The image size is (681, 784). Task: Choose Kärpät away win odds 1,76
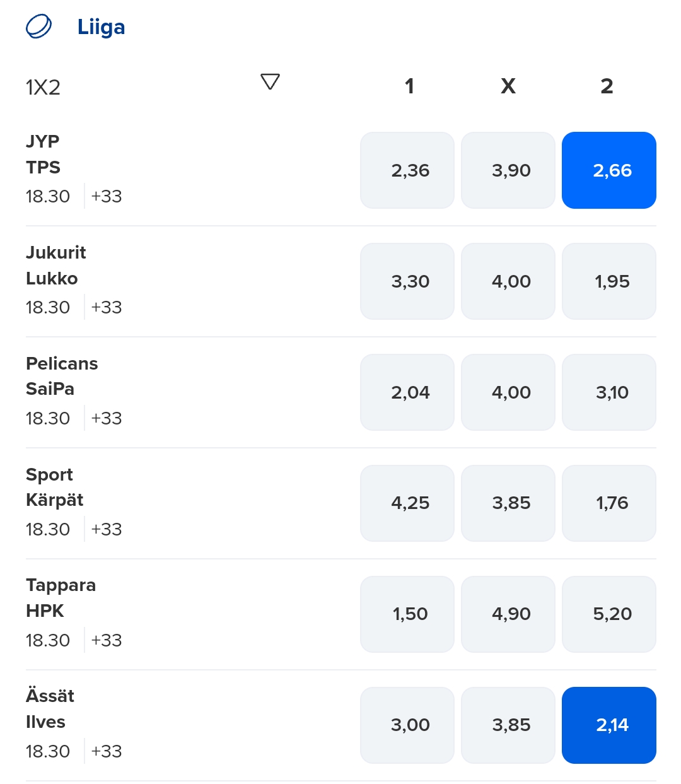tap(608, 503)
